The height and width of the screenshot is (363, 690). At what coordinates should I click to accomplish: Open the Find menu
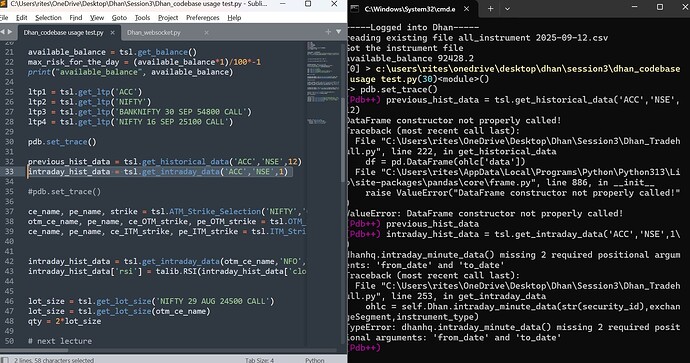76,18
